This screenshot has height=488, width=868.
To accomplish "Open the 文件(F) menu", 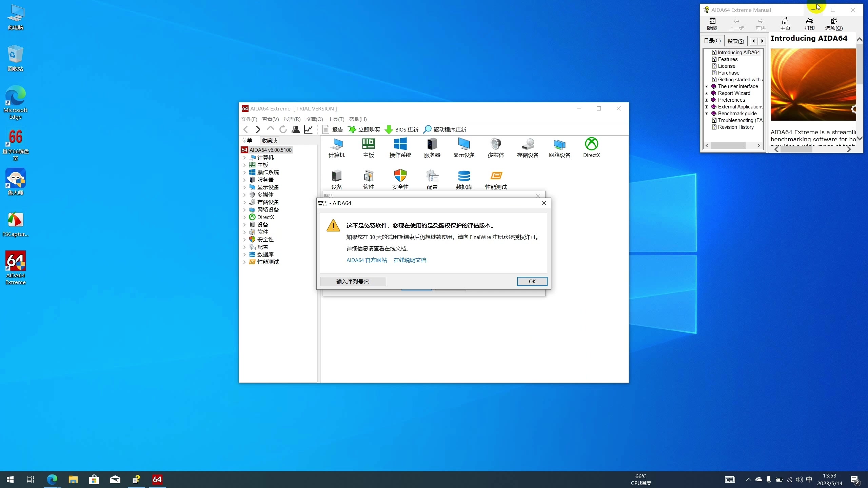I will (x=249, y=119).
